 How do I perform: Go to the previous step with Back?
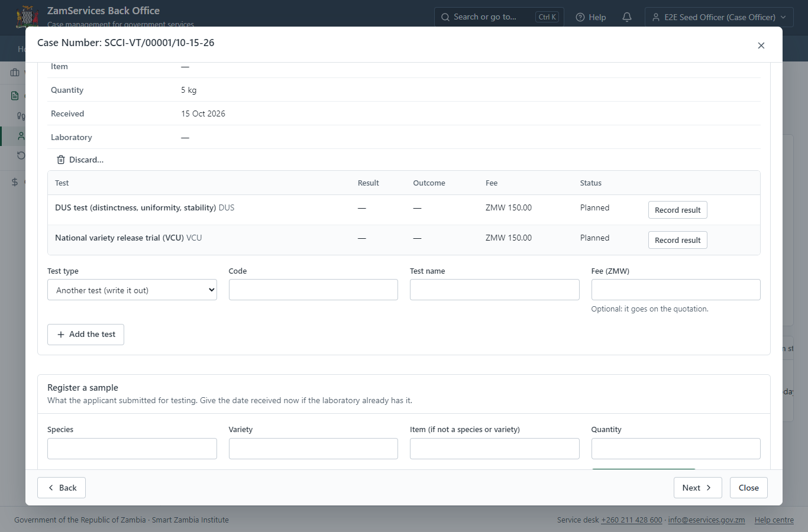tap(62, 488)
